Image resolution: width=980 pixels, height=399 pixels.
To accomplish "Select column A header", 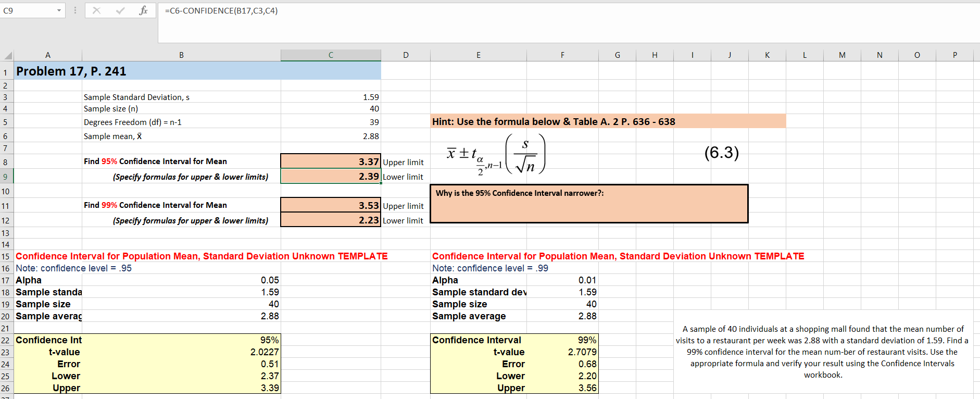I will [48, 55].
